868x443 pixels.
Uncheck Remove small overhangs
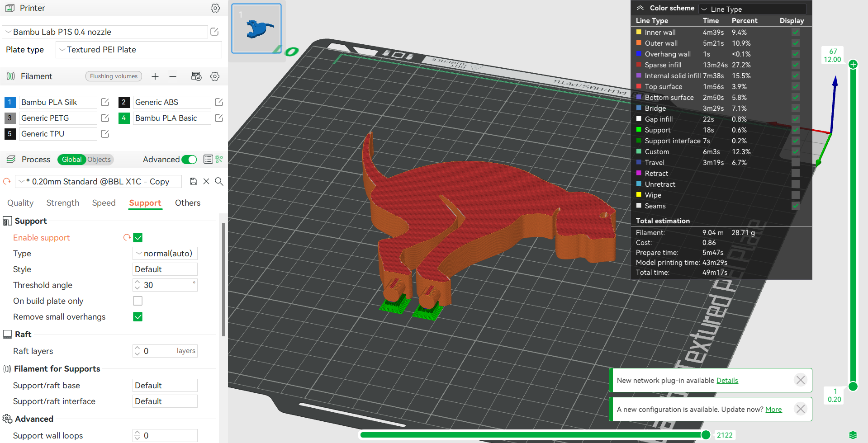point(138,317)
